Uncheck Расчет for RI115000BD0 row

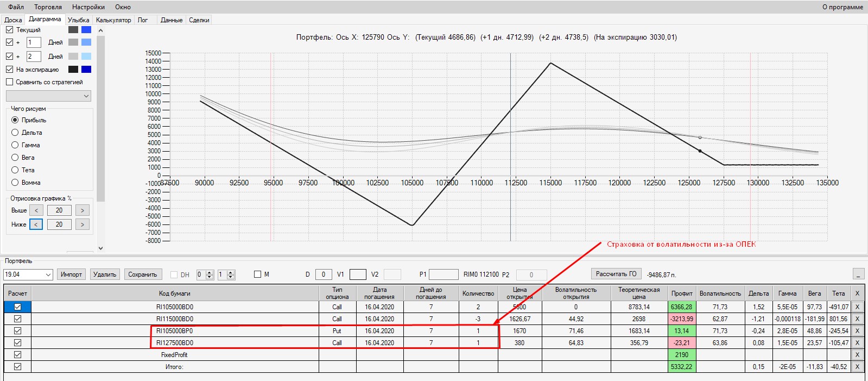(x=17, y=319)
